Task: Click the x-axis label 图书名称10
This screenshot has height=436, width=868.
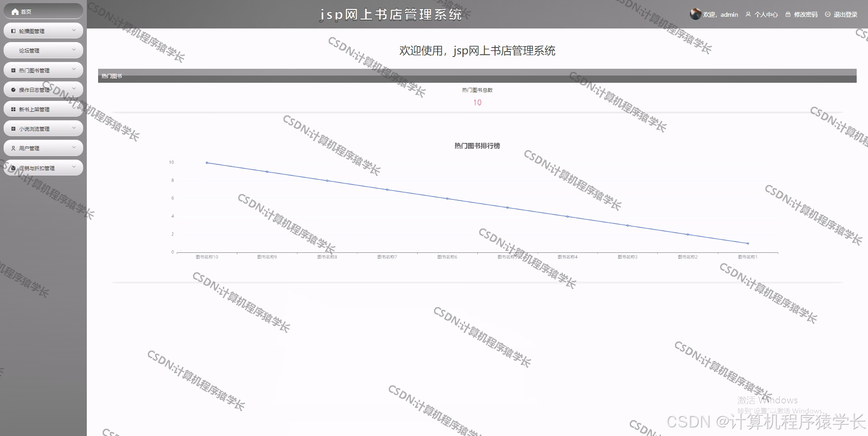Action: point(207,257)
